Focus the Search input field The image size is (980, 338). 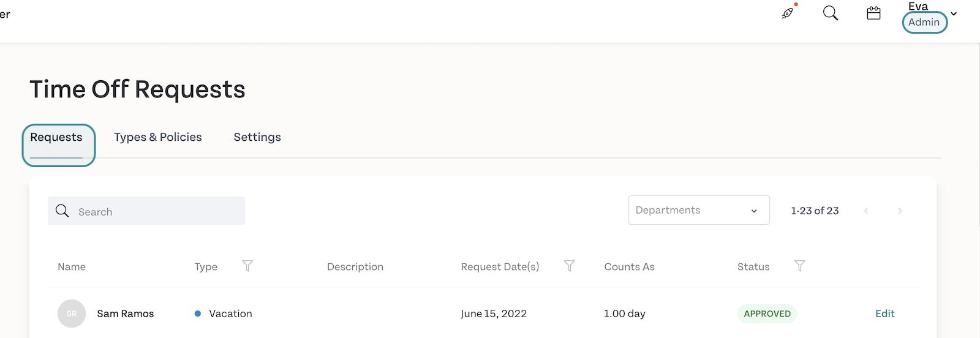(146, 211)
